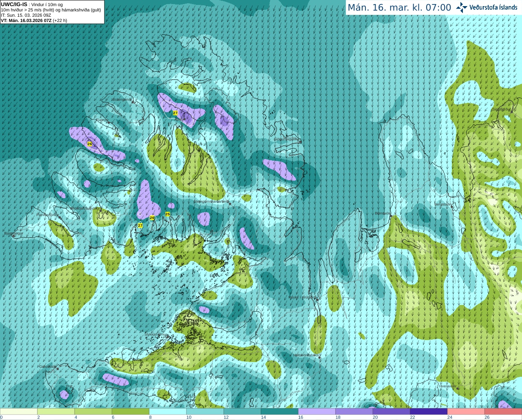Image resolution: width=522 pixels, height=420 pixels.
Task: Click the UWC/IG-IS model title text
Action: click(x=14, y=4)
